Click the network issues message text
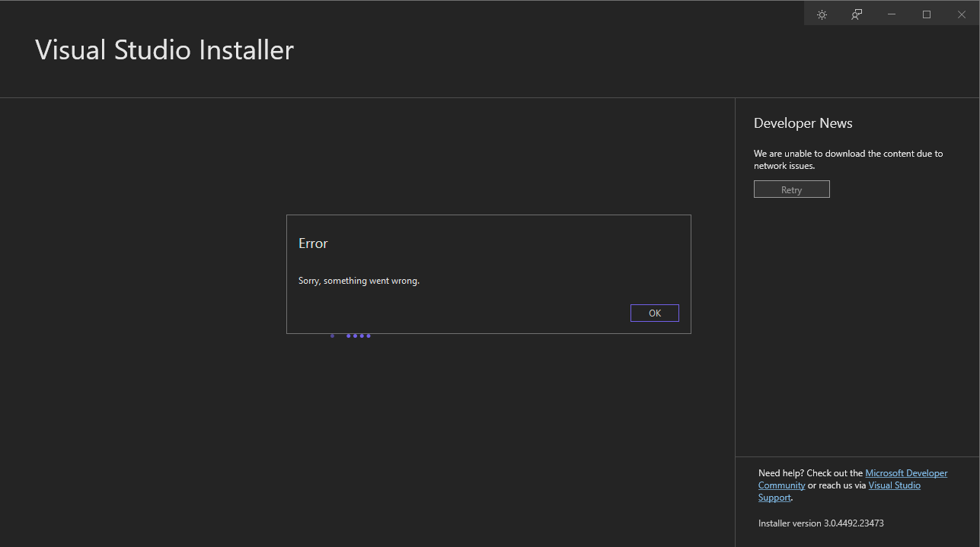The width and height of the screenshot is (980, 547). click(848, 160)
